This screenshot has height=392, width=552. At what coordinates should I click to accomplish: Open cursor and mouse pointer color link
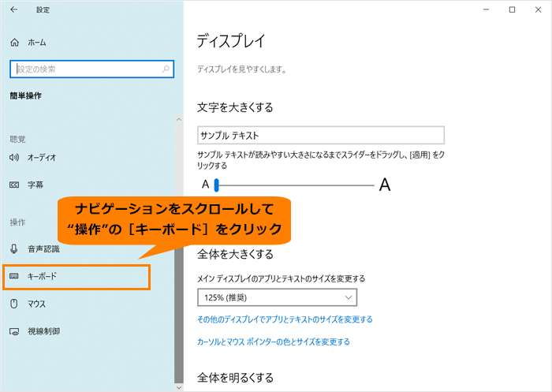point(273,342)
